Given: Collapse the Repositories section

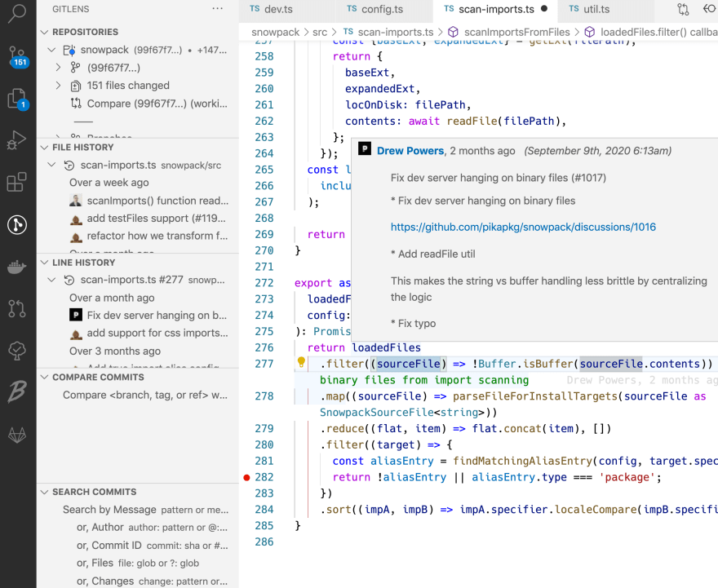Looking at the screenshot, I should tap(44, 32).
